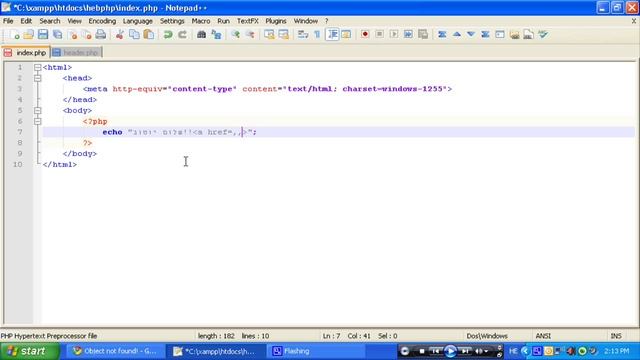Image resolution: width=640 pixels, height=360 pixels.
Task: Zoom in on the editor text
Action: (x=235, y=35)
